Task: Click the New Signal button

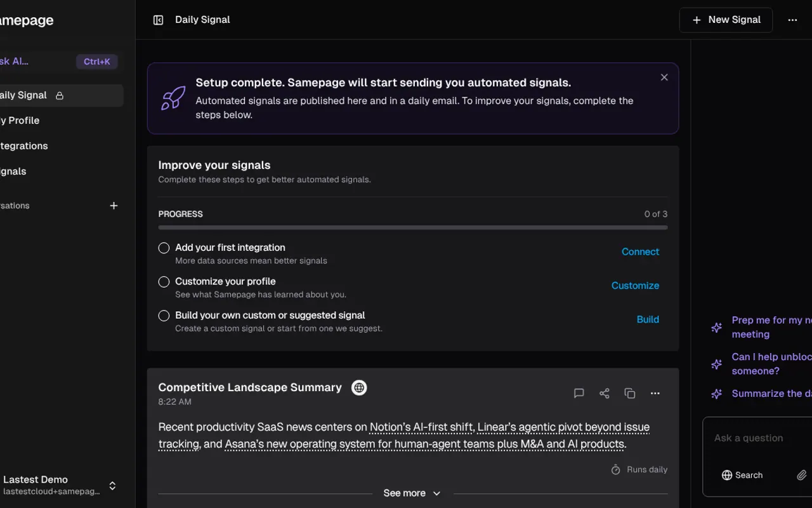Action: point(726,20)
